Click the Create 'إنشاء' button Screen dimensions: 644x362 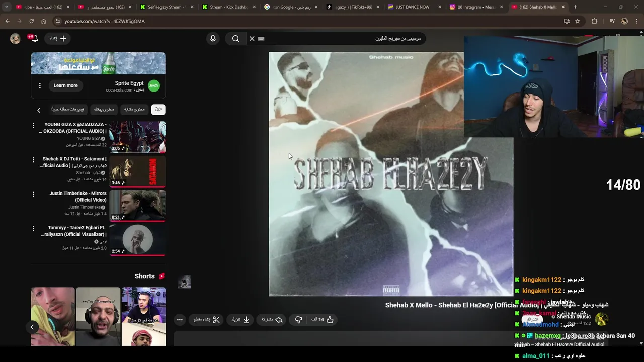pyautogui.click(x=58, y=38)
